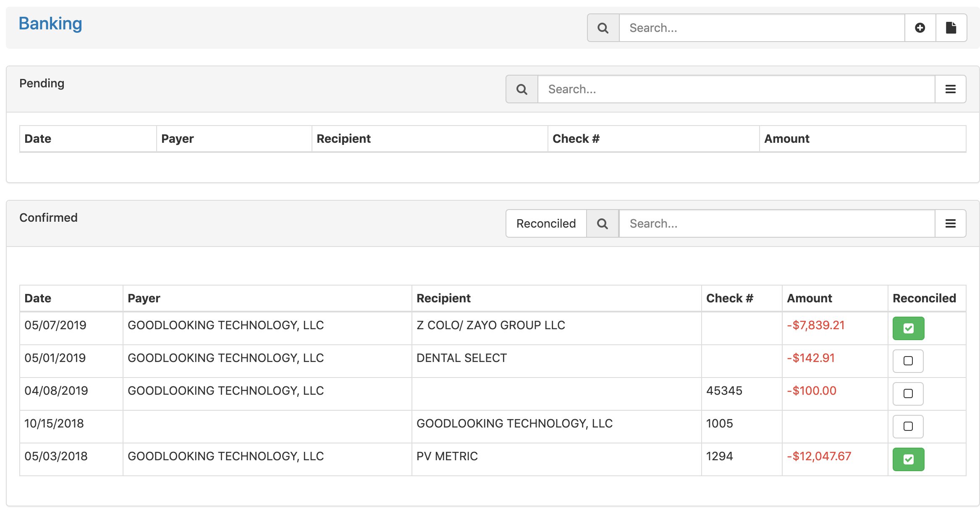Focus the Confirmed search input field
This screenshot has width=980, height=514.
point(777,224)
